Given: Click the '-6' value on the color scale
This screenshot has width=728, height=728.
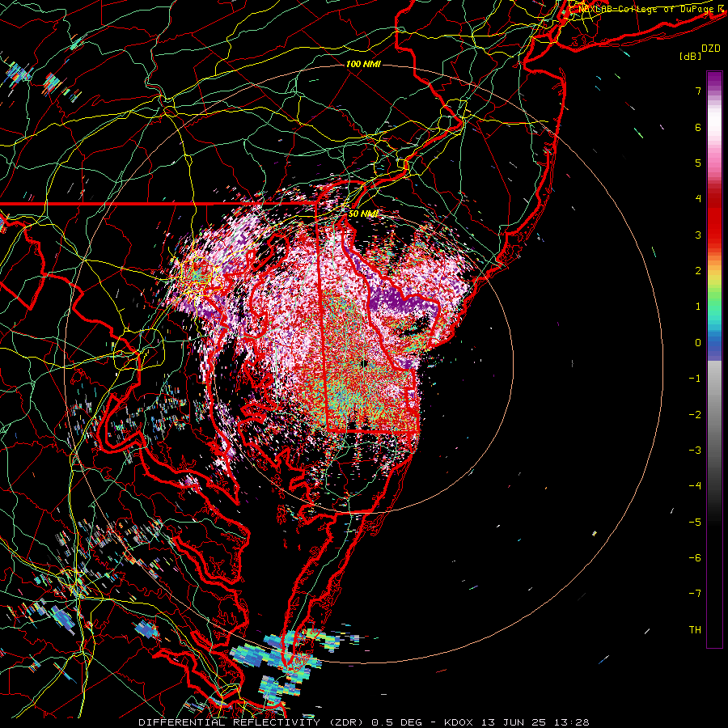Looking at the screenshot, I should 695,558.
